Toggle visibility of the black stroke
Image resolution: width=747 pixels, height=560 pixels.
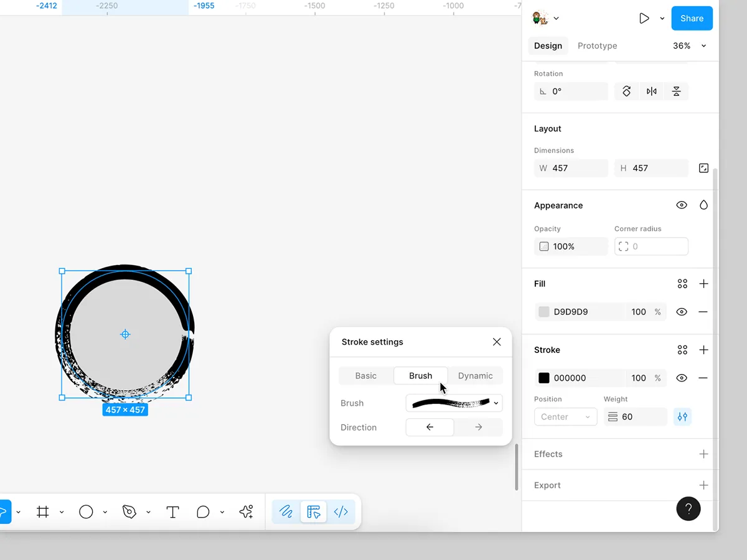coord(682,378)
